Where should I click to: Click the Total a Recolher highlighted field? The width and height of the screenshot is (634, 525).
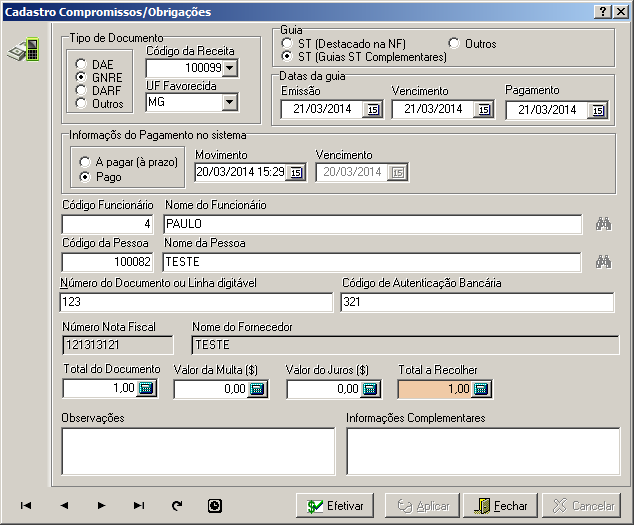tap(435, 389)
